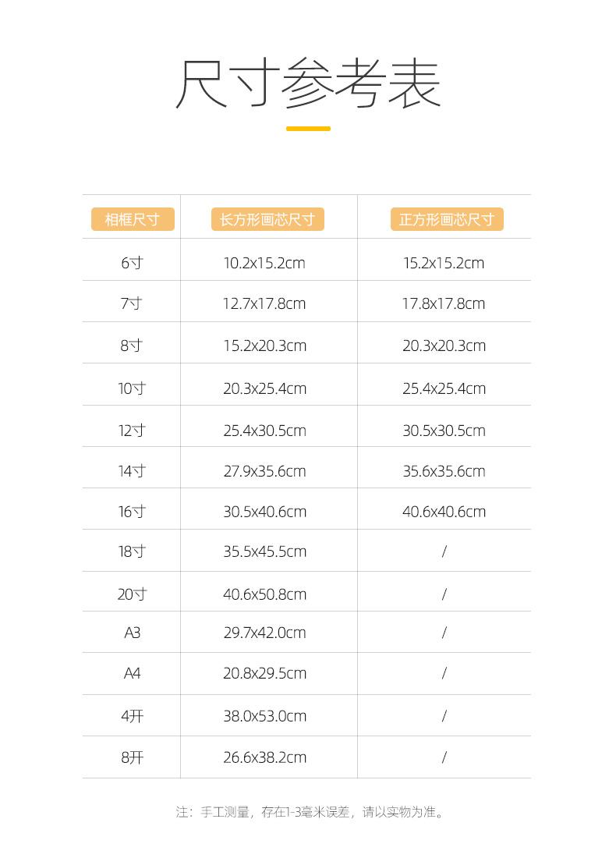Select the 4开 row label
The image size is (616, 858).
point(132,716)
